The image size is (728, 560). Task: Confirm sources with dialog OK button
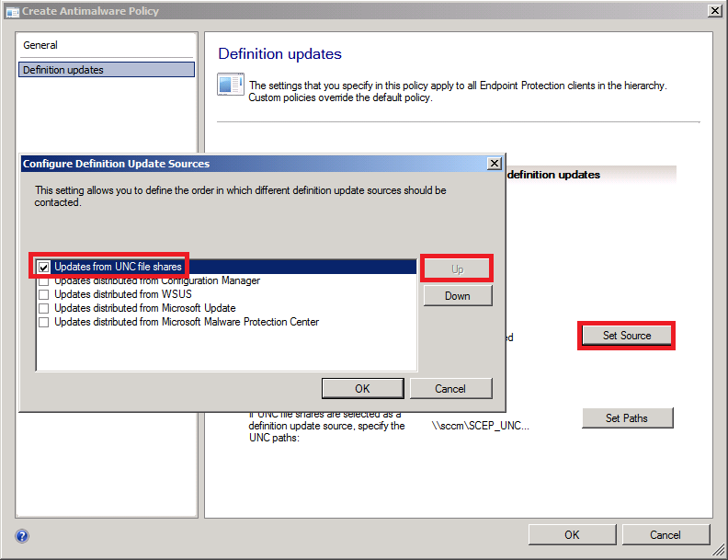(362, 388)
